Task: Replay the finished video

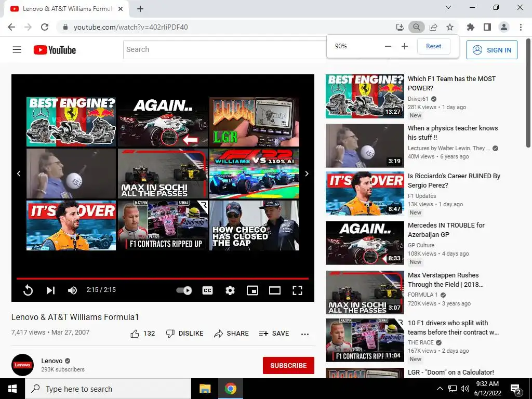Action: click(28, 290)
